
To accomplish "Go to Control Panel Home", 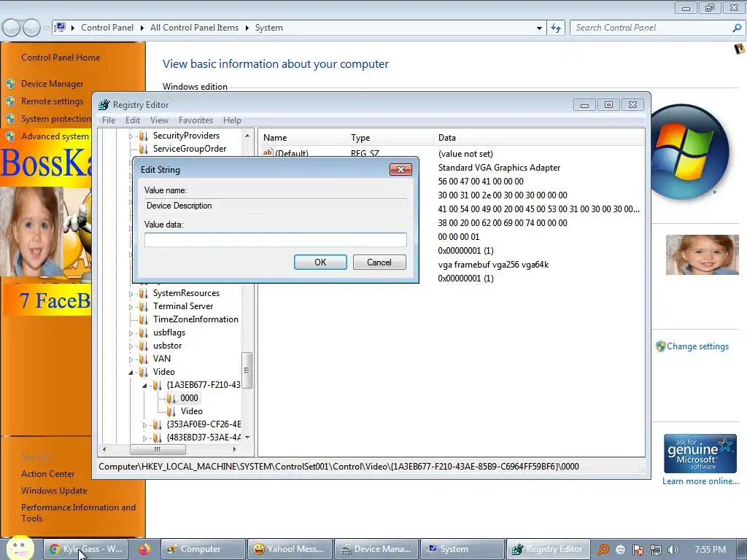I will 61,58.
